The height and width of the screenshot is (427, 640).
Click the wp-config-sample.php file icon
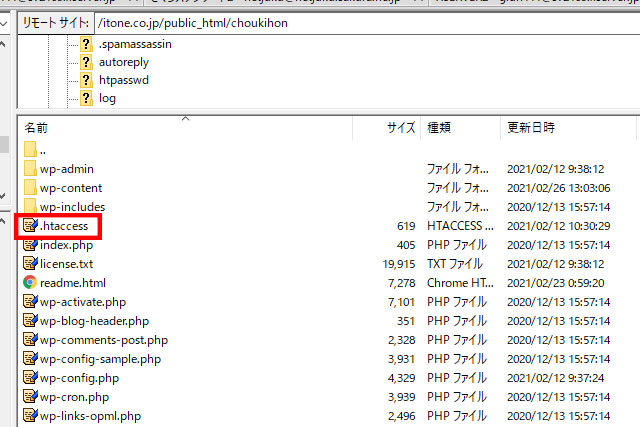(x=30, y=358)
